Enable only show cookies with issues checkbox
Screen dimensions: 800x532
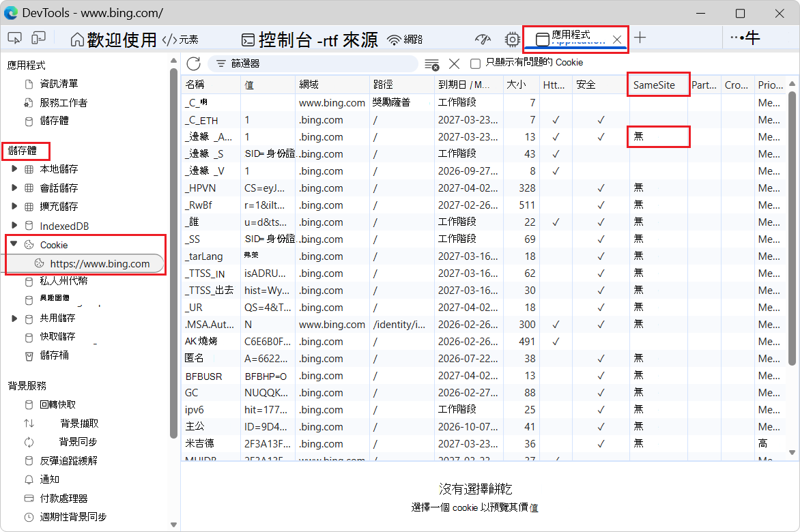click(476, 63)
